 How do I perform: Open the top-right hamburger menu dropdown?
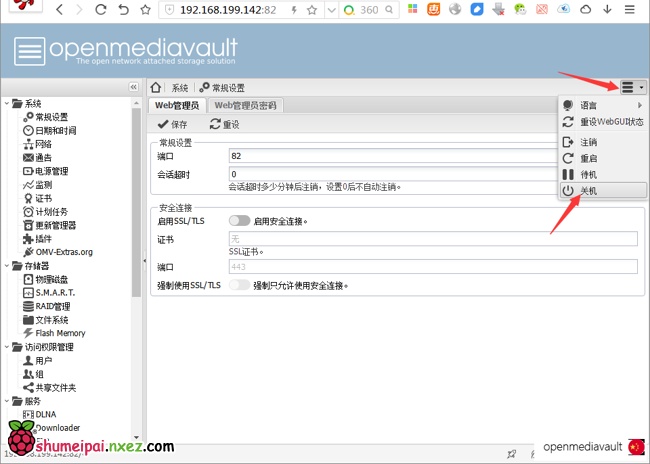(632, 88)
